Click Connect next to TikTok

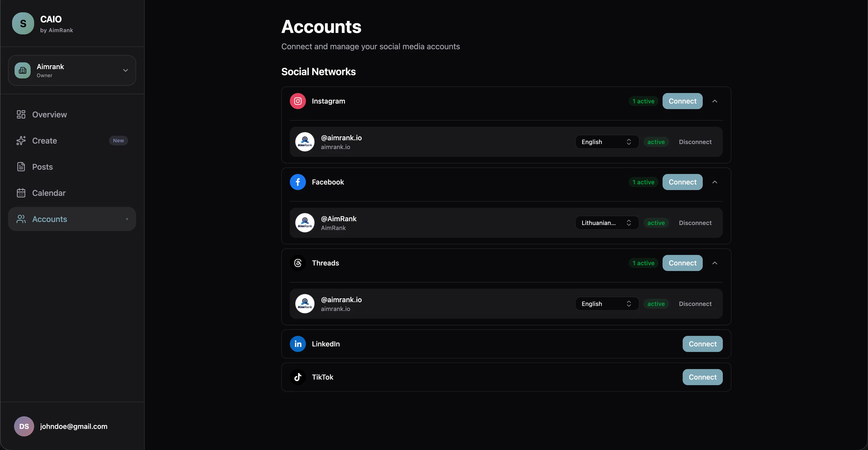coord(702,377)
